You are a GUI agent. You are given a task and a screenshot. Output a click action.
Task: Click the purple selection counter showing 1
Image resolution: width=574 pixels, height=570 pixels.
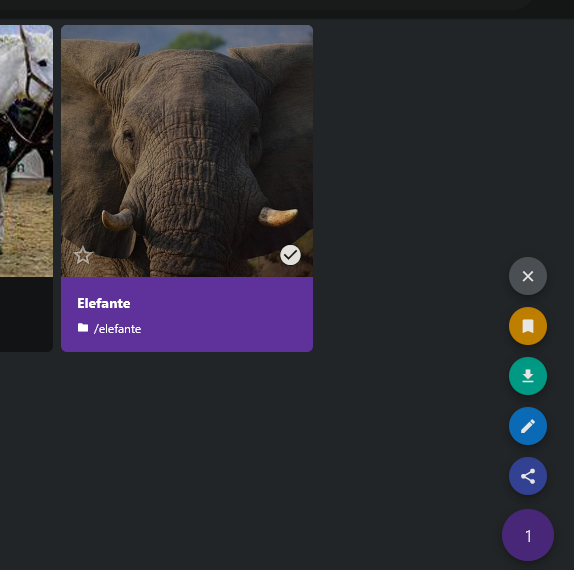pos(528,535)
